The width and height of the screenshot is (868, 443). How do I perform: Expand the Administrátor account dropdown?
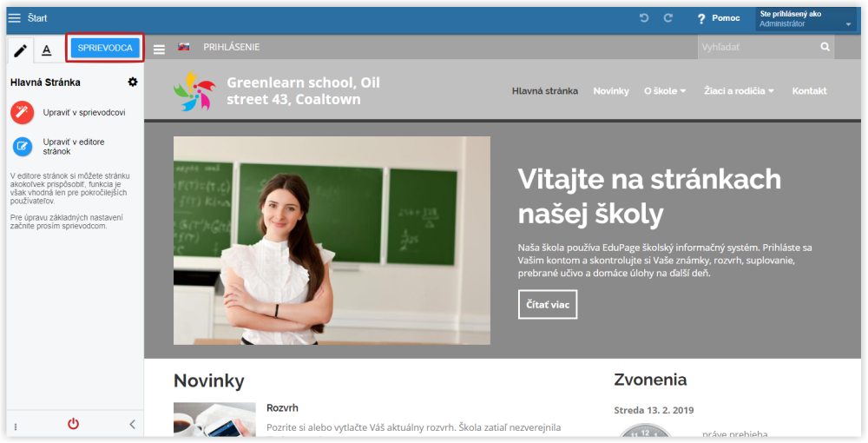(806, 19)
